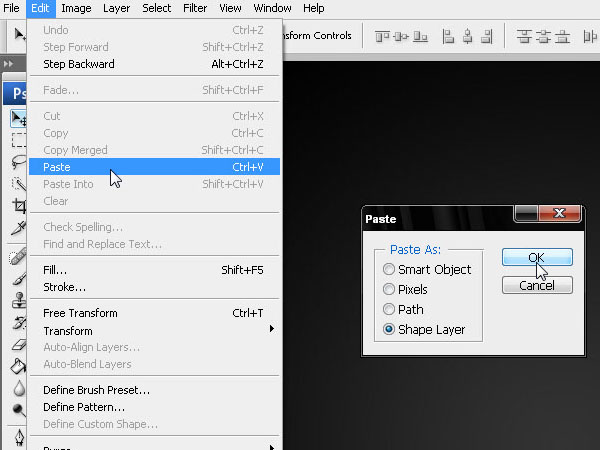Expand the Transform submenu arrow
The image size is (600, 450).
click(272, 329)
